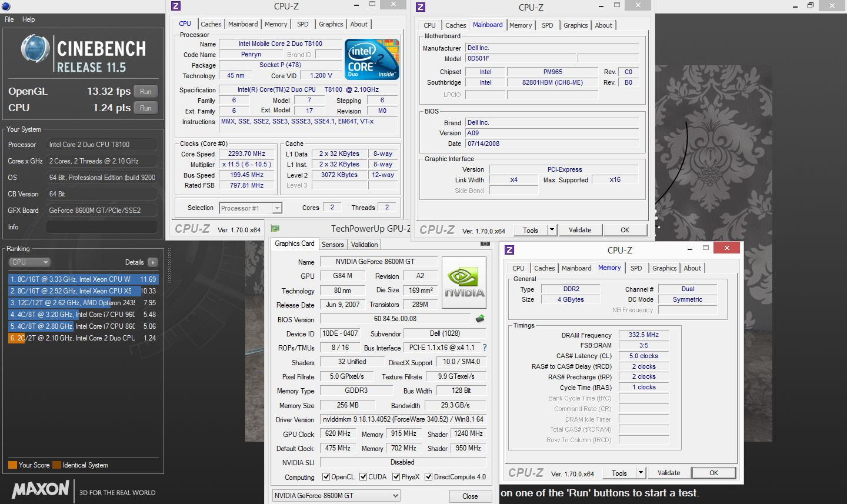
Task: Maximize the Cinebench window
Action: [810, 6]
